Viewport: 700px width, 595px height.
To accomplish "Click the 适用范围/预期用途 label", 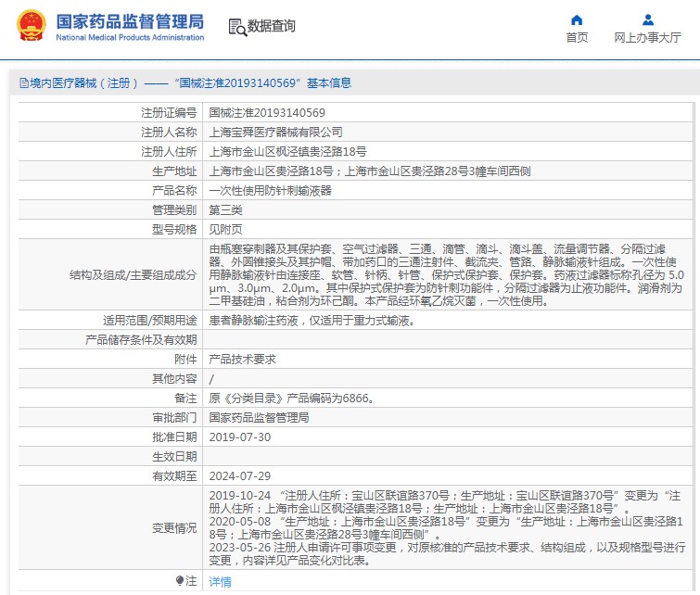I will click(x=150, y=321).
